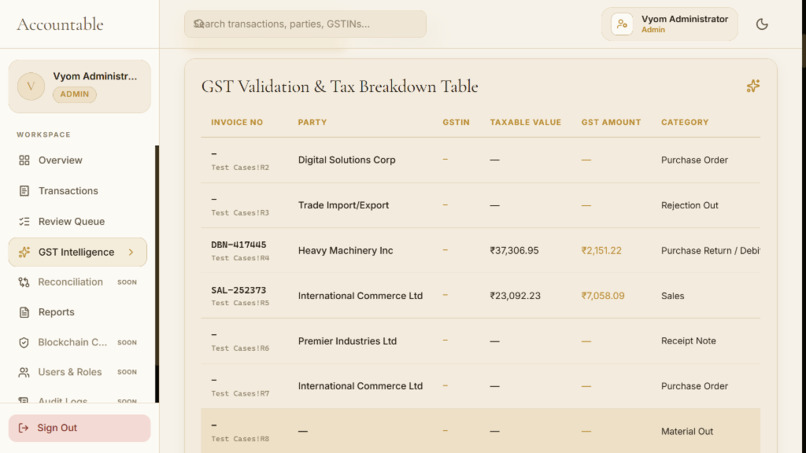806x453 pixels.
Task: Click GST amount ₹2,151.22
Action: (x=601, y=250)
